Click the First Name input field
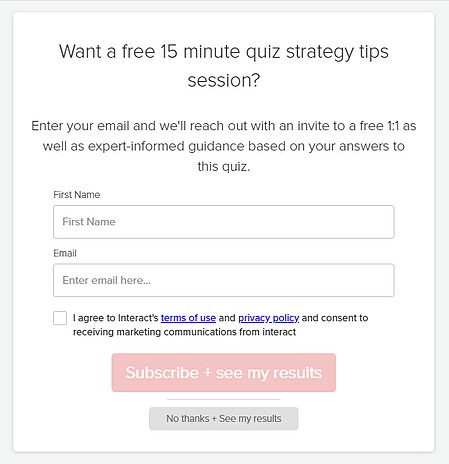449x464 pixels. point(224,222)
